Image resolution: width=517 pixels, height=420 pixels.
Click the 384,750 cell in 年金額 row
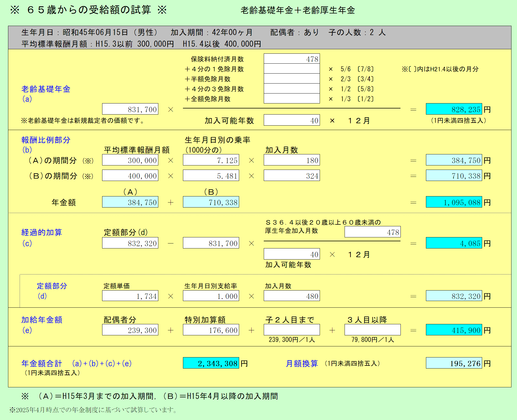click(x=130, y=202)
